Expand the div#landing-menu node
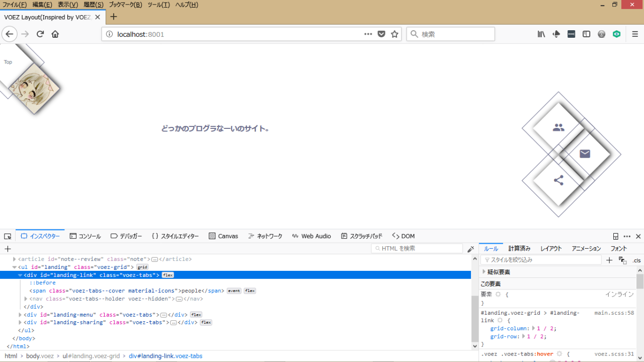This screenshot has width=644, height=362. [x=21, y=315]
